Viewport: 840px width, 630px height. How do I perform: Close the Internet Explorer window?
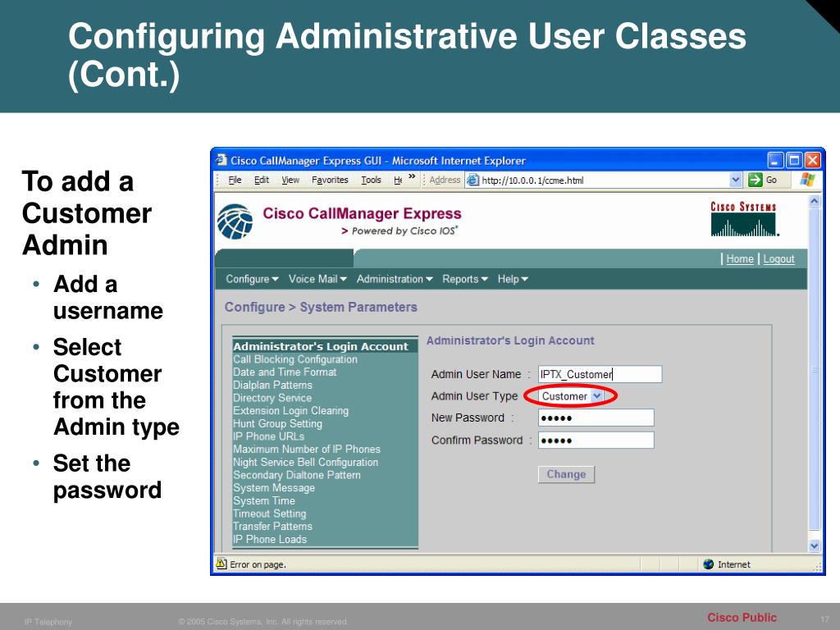pos(813,160)
